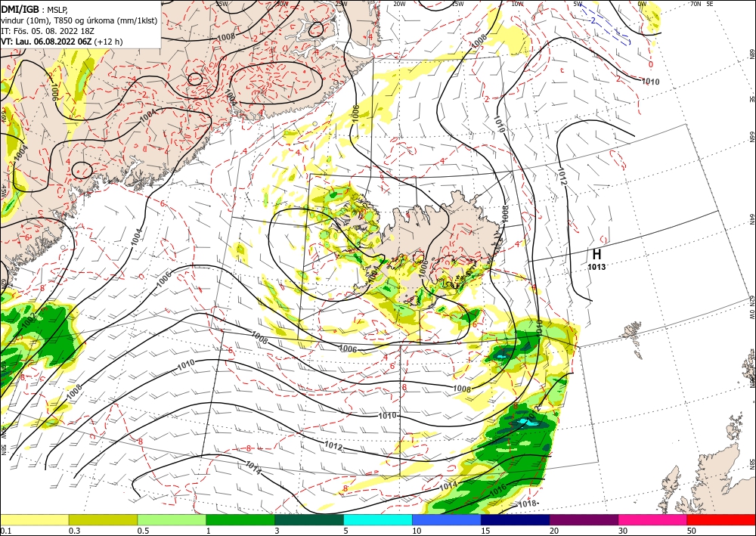The image size is (756, 536).
Task: Pick the blue 10–15 legend swatch
Action: tap(447, 520)
